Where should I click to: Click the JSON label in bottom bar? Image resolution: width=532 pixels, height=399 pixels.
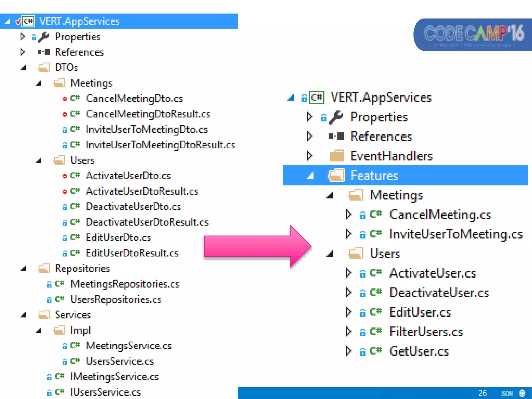(507, 393)
